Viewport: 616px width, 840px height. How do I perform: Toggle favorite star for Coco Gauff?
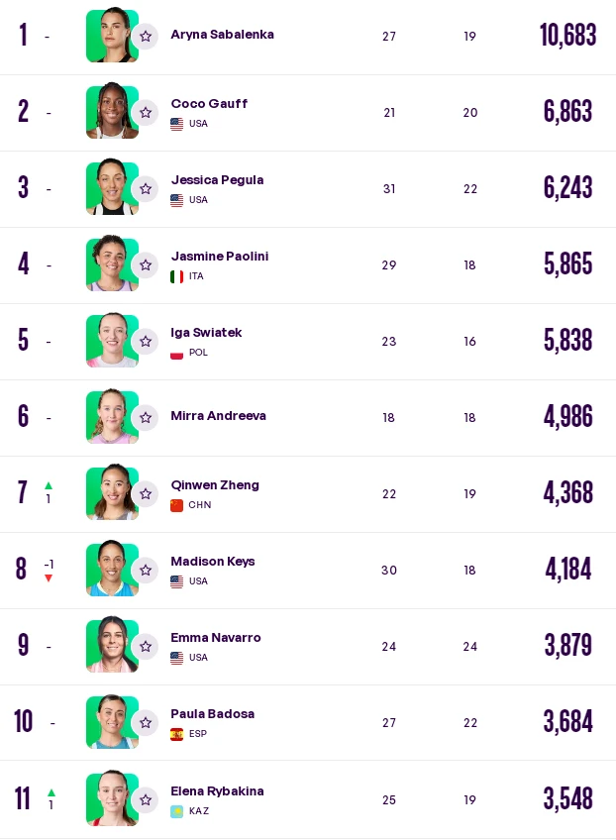pos(146,113)
